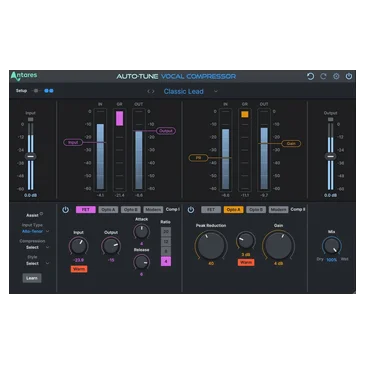Select Opto A mode for Comp II
Viewport: 365px width, 365px height.
point(233,210)
